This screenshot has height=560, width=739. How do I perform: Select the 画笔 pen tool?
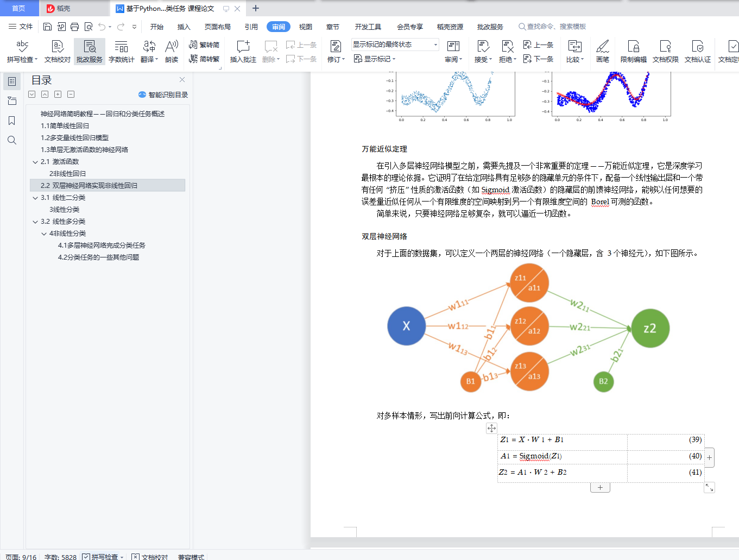coord(603,52)
